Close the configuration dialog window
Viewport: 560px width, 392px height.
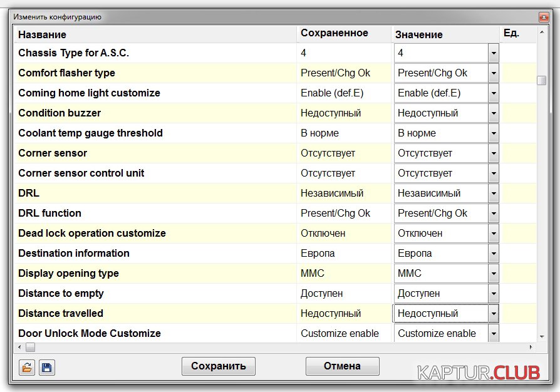[x=543, y=18]
